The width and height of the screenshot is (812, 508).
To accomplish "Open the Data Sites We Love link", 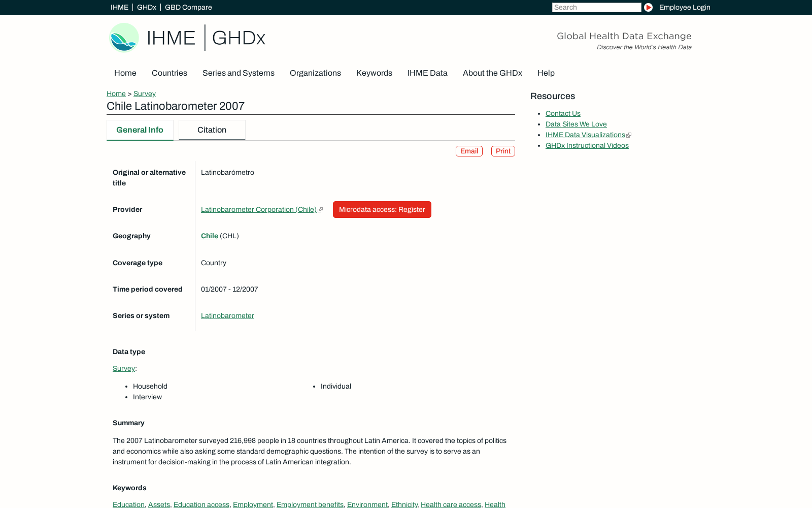I will 576,124.
